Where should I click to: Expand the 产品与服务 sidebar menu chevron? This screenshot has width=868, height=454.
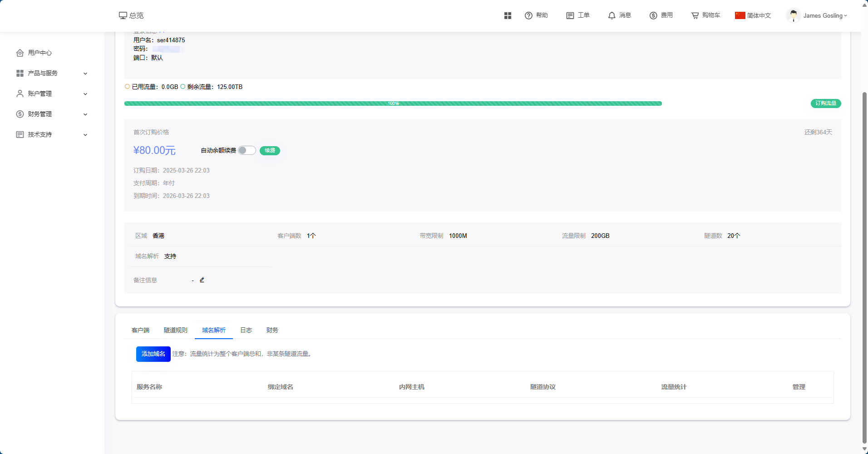[x=85, y=74]
